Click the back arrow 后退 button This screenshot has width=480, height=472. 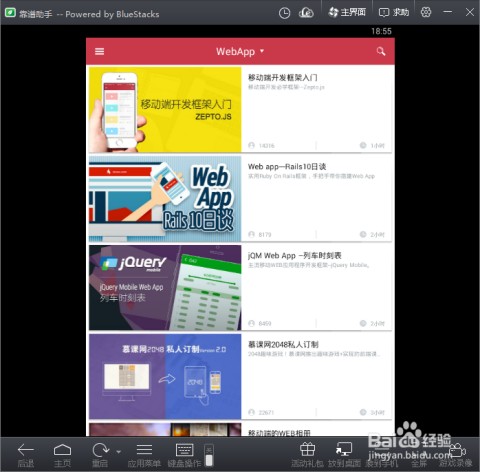coord(26,455)
